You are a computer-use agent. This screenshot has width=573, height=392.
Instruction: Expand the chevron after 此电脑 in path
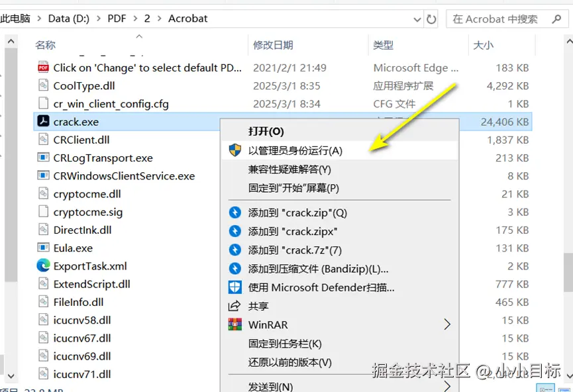(40, 19)
